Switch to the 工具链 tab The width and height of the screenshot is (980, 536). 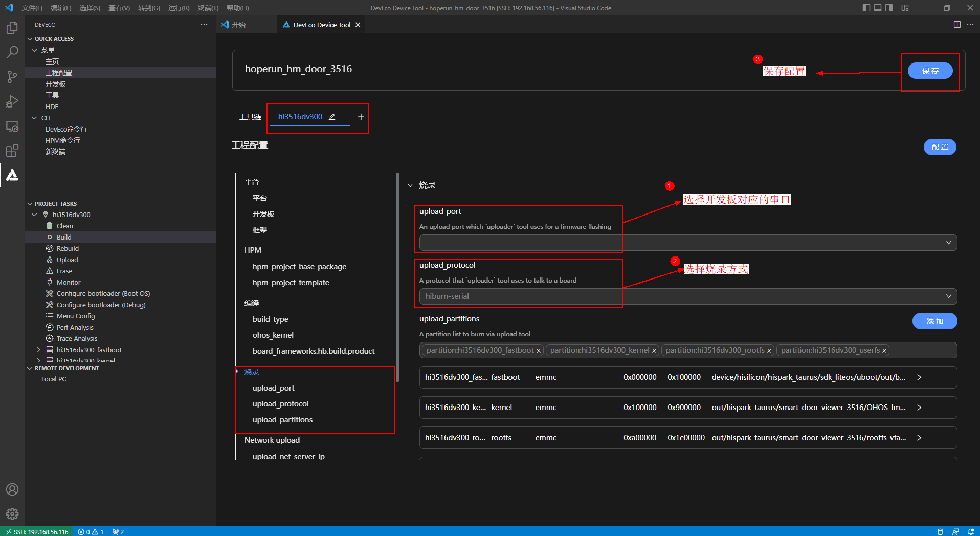coord(250,117)
